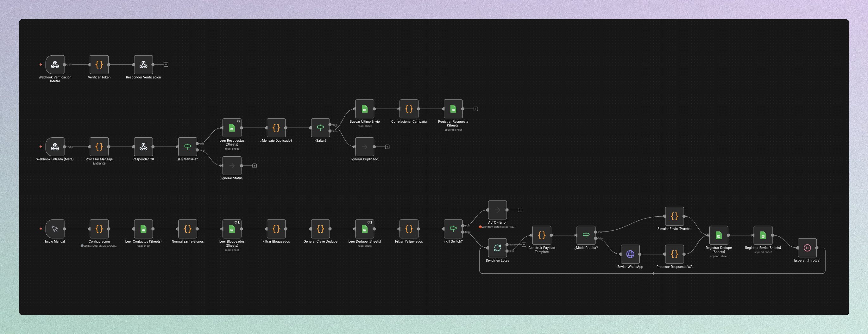Screen dimensions: 868x334
Task: Open the Enviar WhatsApp HTTP node
Action: pyautogui.click(x=630, y=254)
